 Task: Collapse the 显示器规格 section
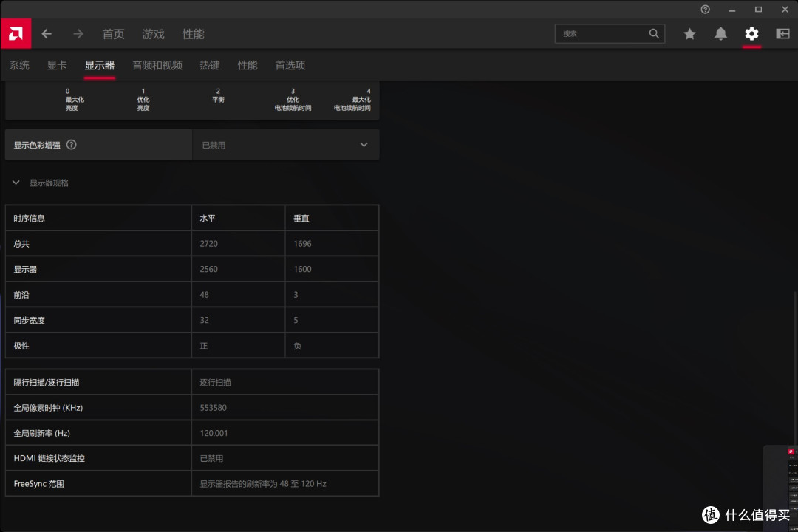pos(16,183)
